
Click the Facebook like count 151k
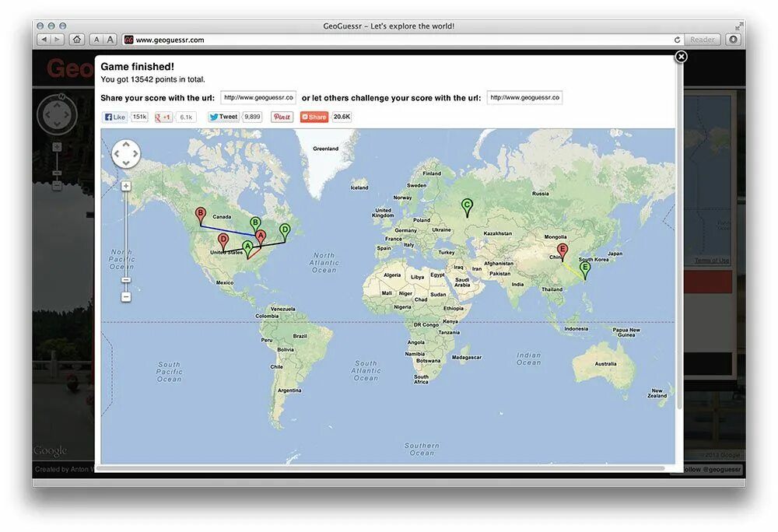(139, 117)
